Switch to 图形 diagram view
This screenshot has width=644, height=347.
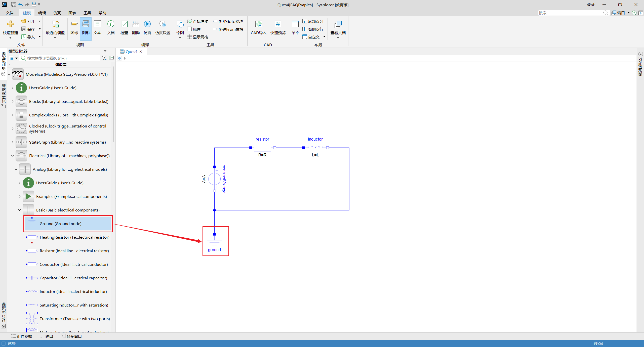coord(86,24)
